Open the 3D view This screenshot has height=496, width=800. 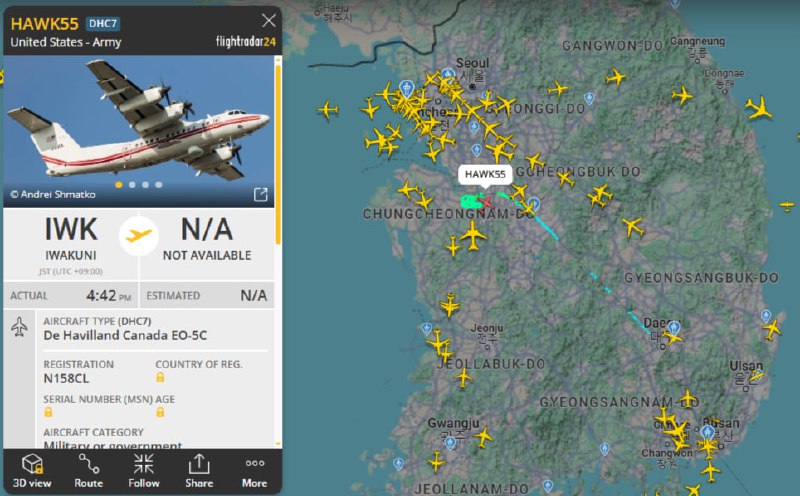click(x=32, y=471)
